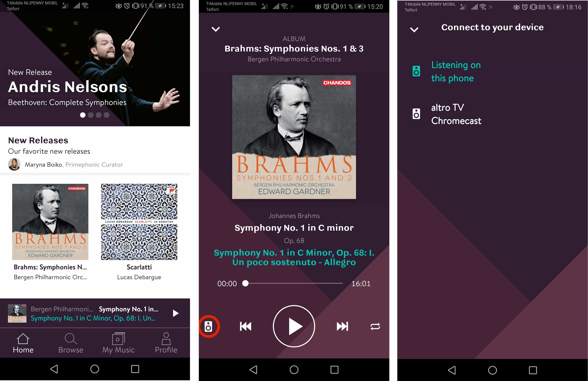Select the second carousel page dot

point(91,115)
